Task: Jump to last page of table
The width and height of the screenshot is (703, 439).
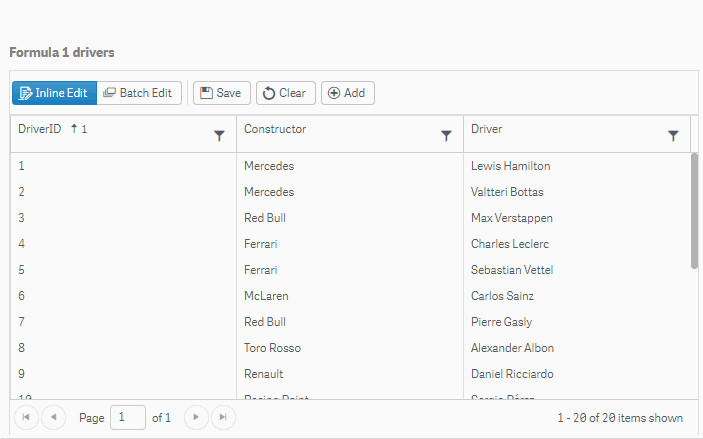Action: point(224,417)
